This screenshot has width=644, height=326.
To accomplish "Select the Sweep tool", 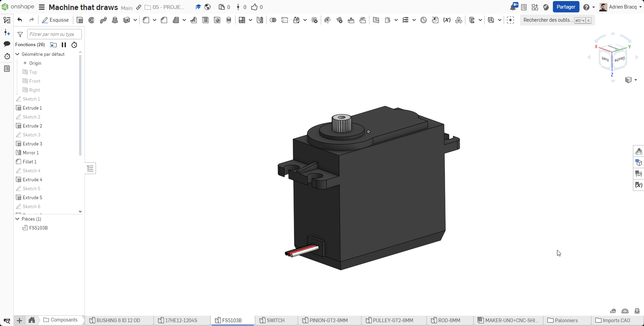I will [103, 20].
